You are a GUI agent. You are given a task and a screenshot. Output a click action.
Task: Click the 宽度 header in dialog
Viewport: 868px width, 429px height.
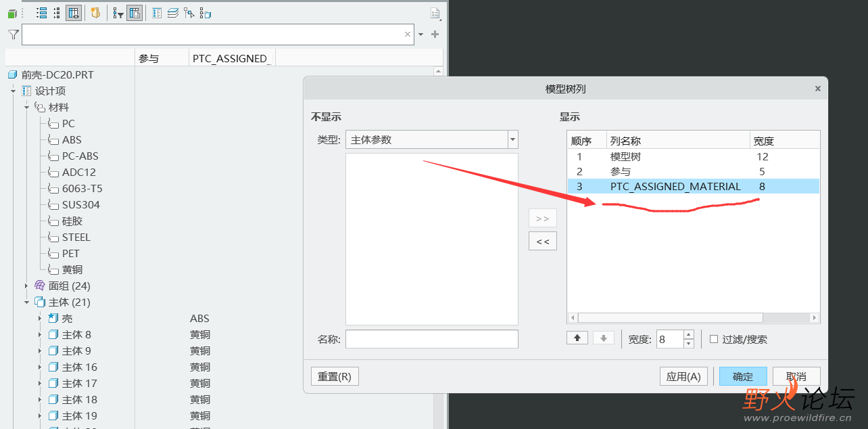click(784, 141)
